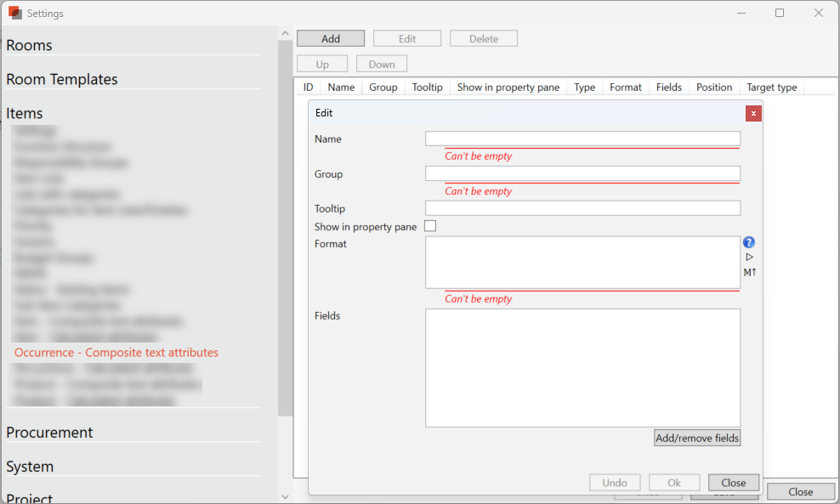Click into the Name text field

coord(582,139)
